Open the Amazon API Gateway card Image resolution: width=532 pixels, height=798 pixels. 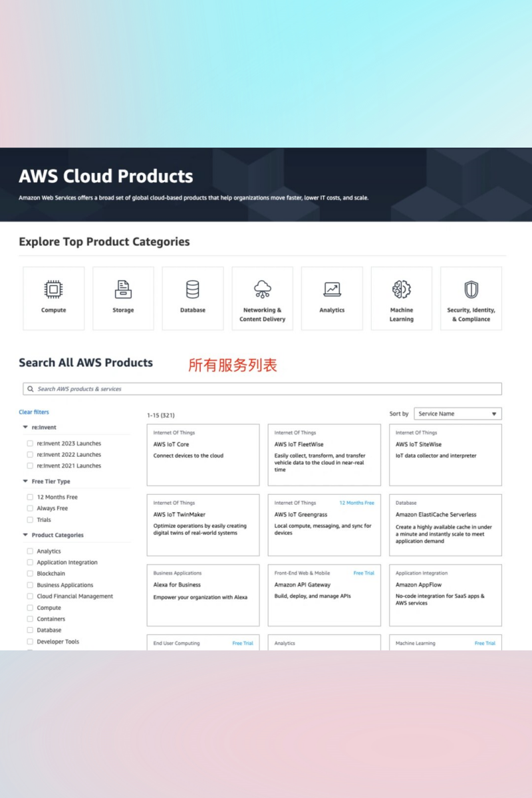click(x=324, y=595)
